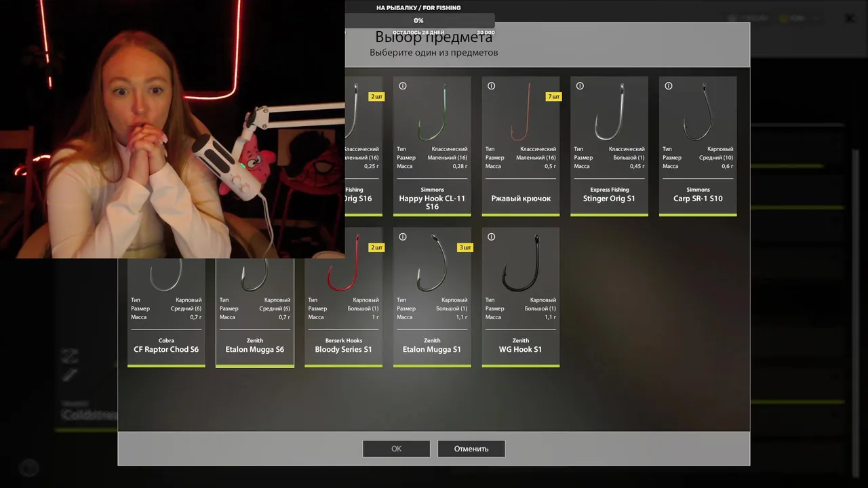
Task: Confirm selection with the OK button
Action: 396,449
